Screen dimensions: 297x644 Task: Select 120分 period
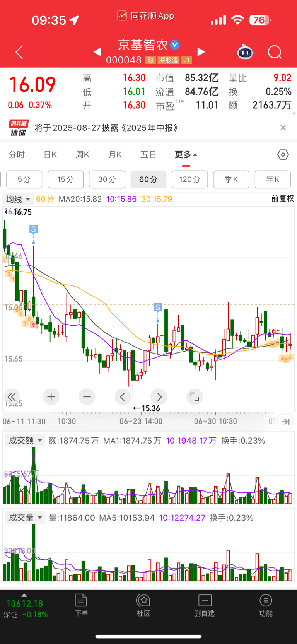click(190, 179)
